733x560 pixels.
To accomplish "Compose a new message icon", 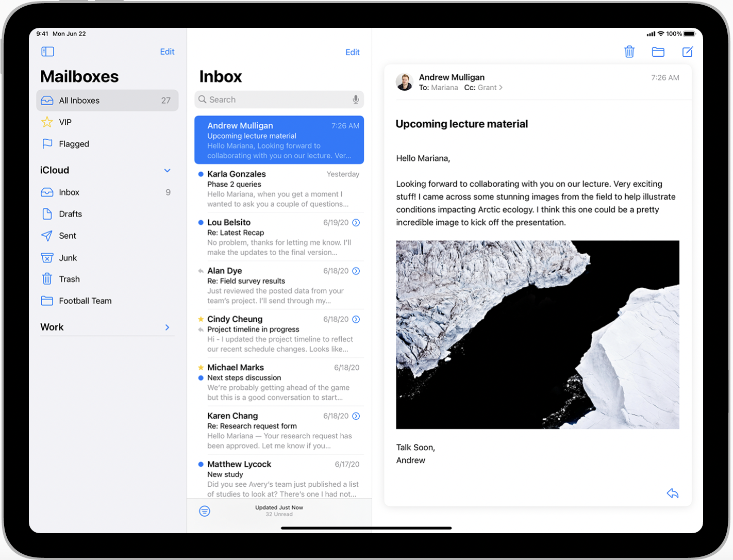I will pos(688,52).
